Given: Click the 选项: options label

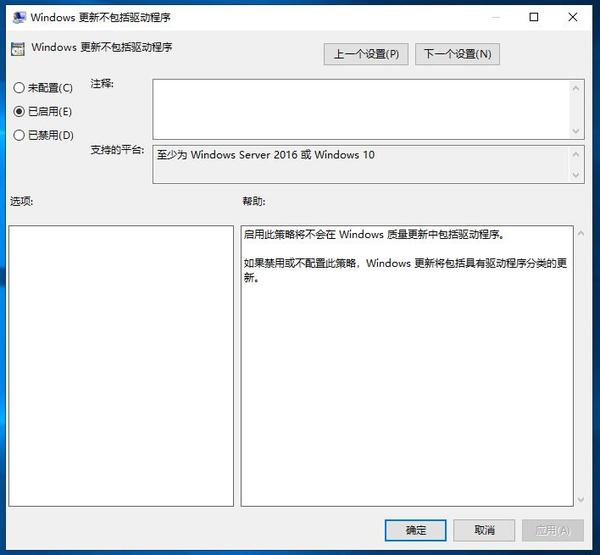Looking at the screenshot, I should coord(22,201).
